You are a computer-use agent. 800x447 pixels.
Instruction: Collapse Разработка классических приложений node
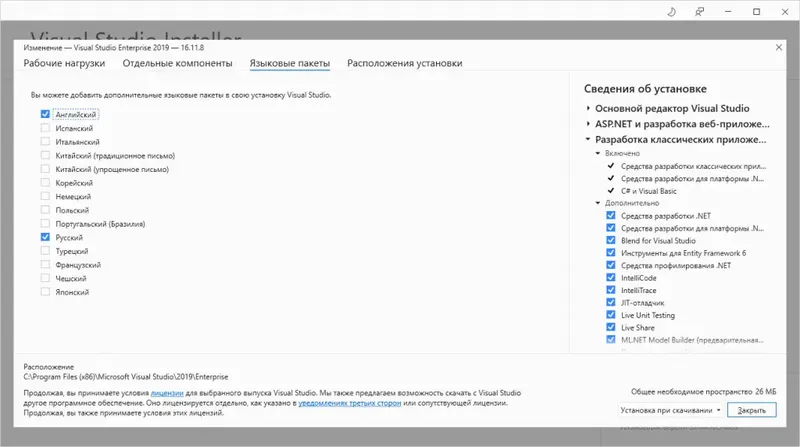tap(588, 139)
